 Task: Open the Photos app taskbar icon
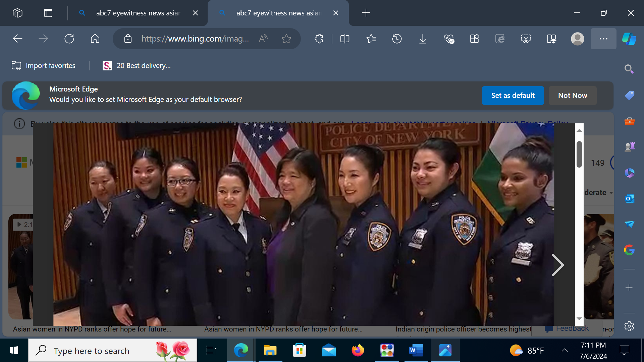pyautogui.click(x=445, y=351)
